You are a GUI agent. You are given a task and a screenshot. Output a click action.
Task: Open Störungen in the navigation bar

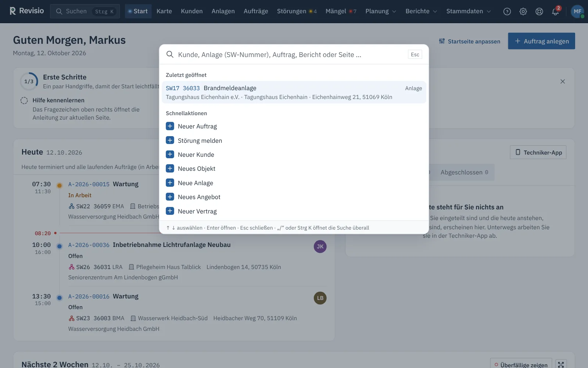(297, 11)
